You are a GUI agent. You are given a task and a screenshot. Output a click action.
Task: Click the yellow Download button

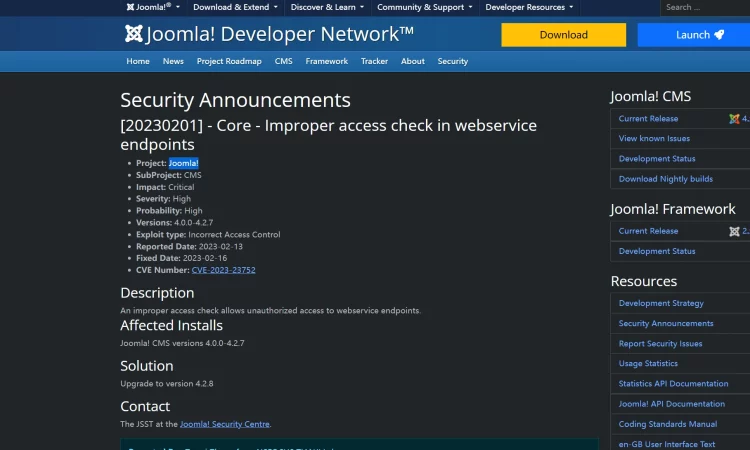[x=563, y=35]
